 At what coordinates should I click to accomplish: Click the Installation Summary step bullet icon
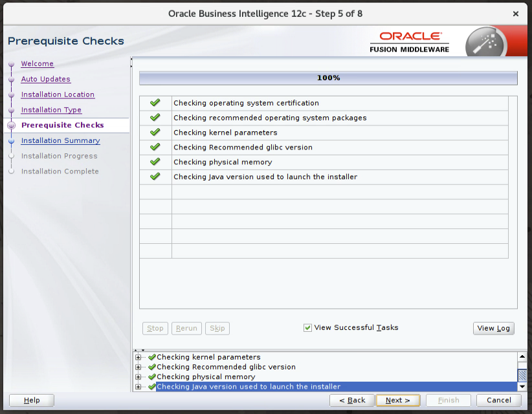[x=11, y=141]
